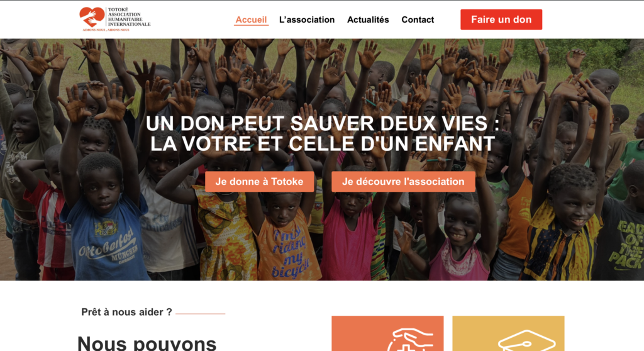Click the Aimons-nous, aidons-nous slogan
The width and height of the screenshot is (644, 351).
click(x=106, y=30)
